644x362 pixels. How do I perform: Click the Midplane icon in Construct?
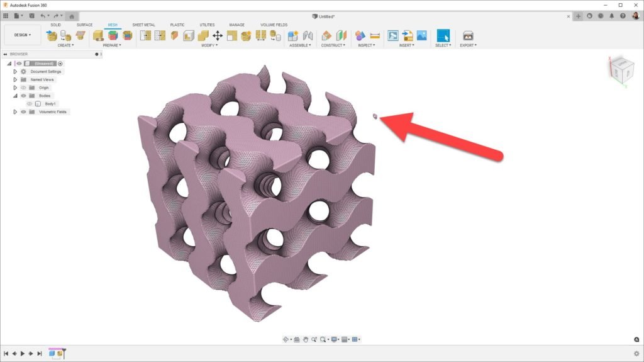(341, 35)
